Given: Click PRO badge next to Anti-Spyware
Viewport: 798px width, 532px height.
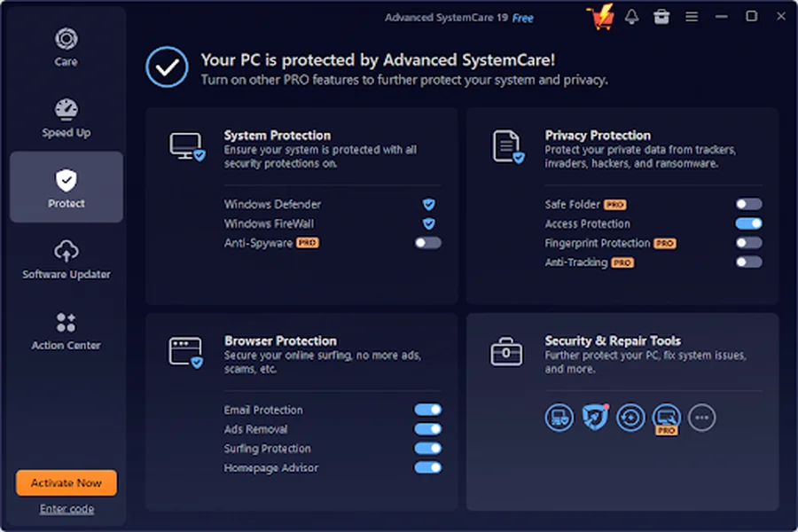Looking at the screenshot, I should (x=308, y=243).
